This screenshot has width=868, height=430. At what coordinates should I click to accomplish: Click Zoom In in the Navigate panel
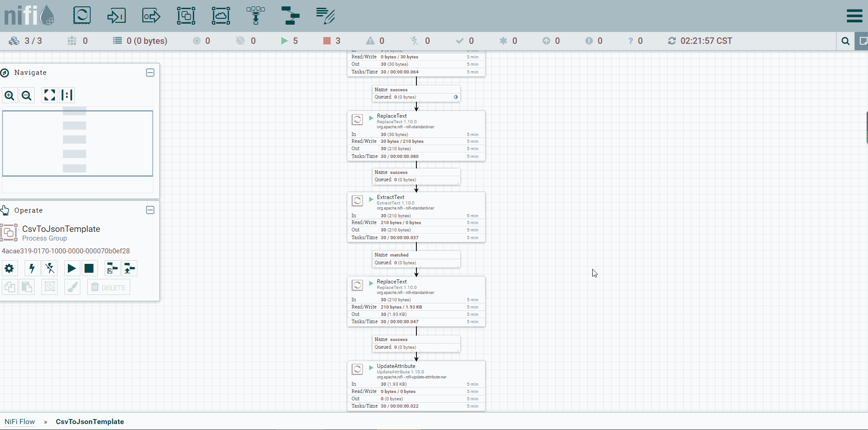10,95
